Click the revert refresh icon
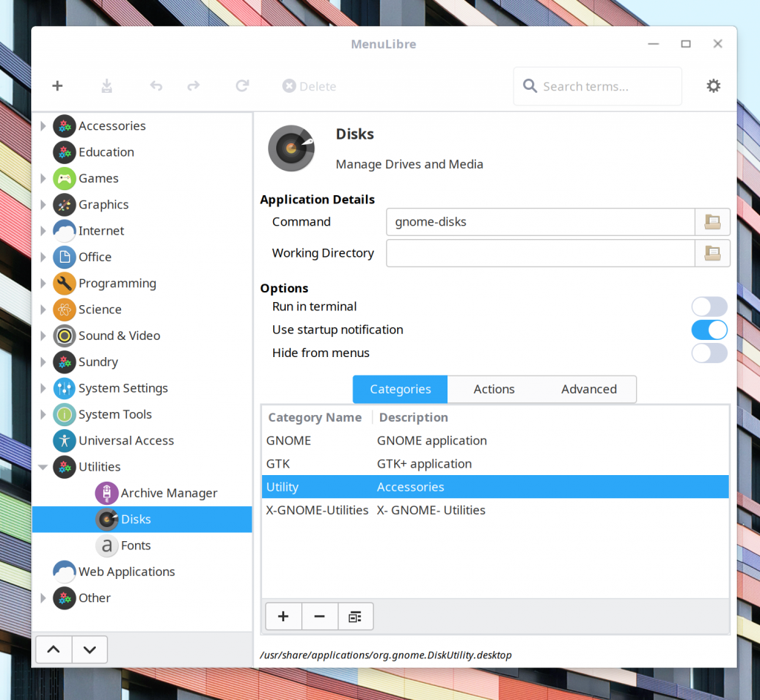760x700 pixels. [x=243, y=86]
